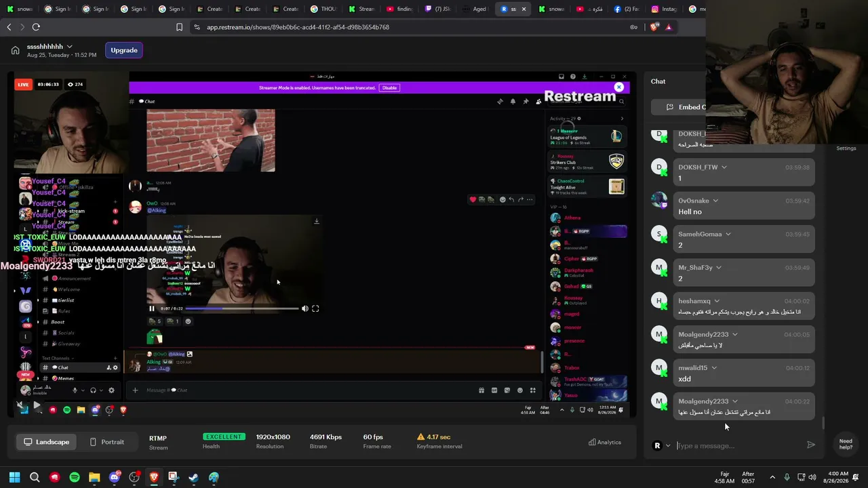Image resolution: width=868 pixels, height=488 pixels.
Task: Click Settings label in chat panel
Action: (x=846, y=148)
